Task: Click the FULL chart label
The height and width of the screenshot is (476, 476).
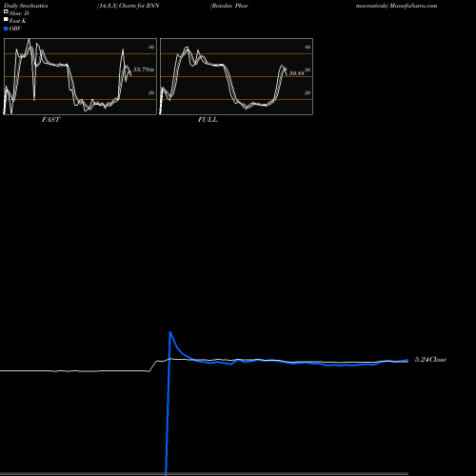Action: coord(208,119)
